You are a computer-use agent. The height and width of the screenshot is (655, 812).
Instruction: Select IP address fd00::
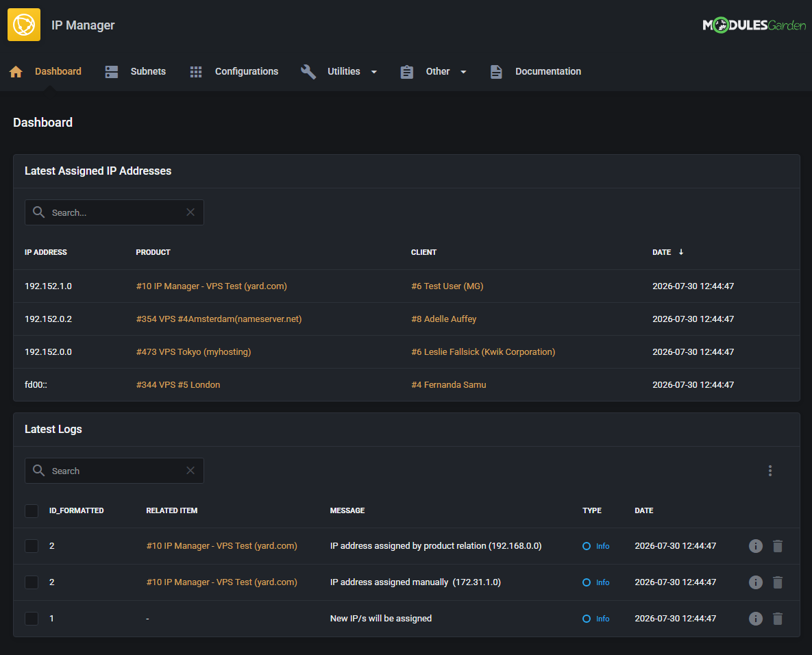coord(36,385)
